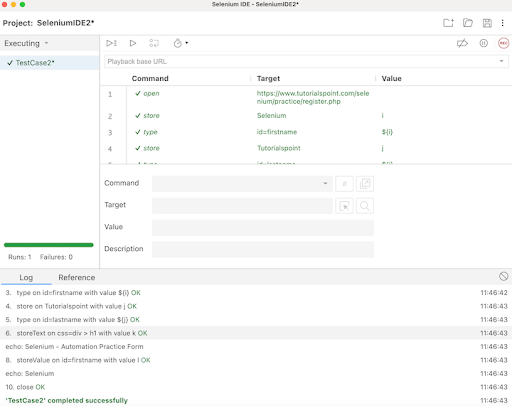Screen dimensions: 512x406
Task: Click the Tutorialspoint target cell
Action: [x=279, y=148]
